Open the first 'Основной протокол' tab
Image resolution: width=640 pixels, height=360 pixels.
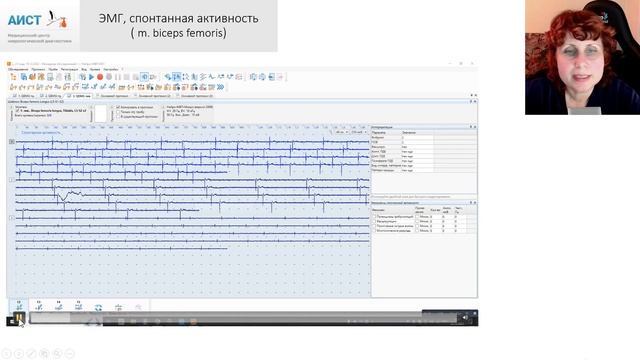113,96
